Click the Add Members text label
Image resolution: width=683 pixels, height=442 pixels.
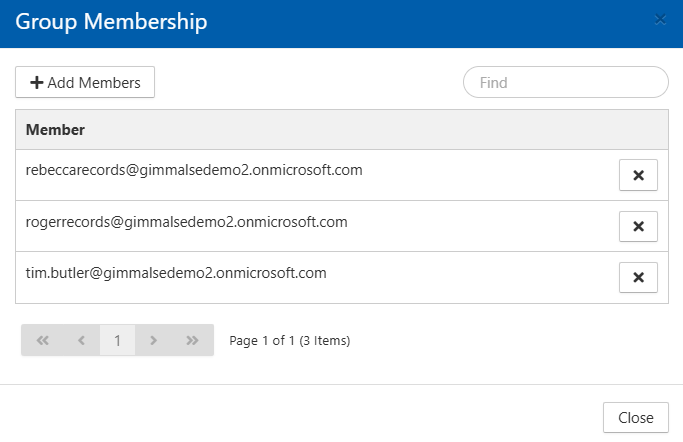pyautogui.click(x=94, y=83)
